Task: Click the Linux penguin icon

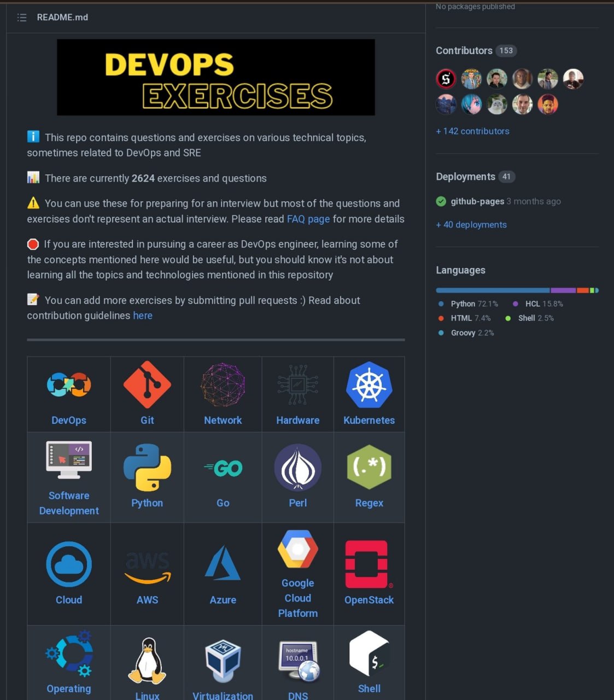Action: coord(147,661)
